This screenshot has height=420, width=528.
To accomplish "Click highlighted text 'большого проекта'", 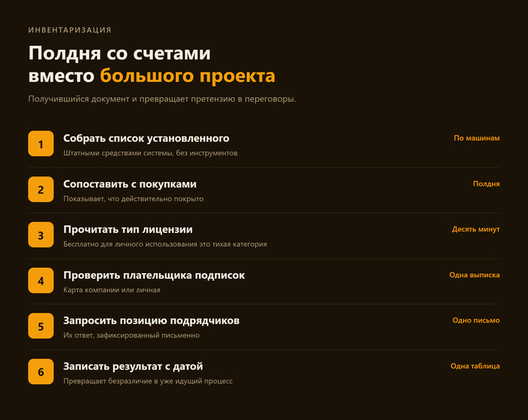I will 188,75.
